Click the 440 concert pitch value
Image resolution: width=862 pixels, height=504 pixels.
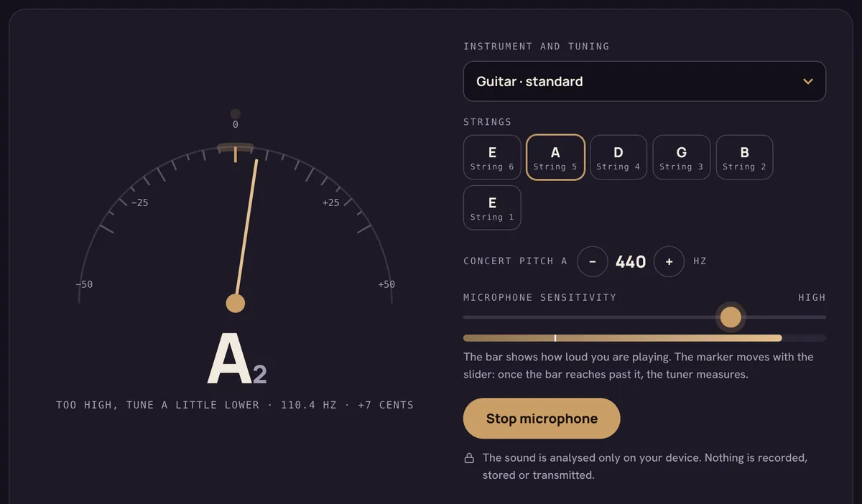point(631,262)
